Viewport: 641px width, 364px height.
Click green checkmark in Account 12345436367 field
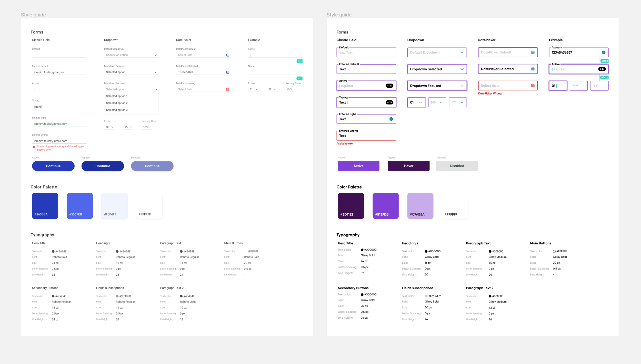tap(604, 53)
